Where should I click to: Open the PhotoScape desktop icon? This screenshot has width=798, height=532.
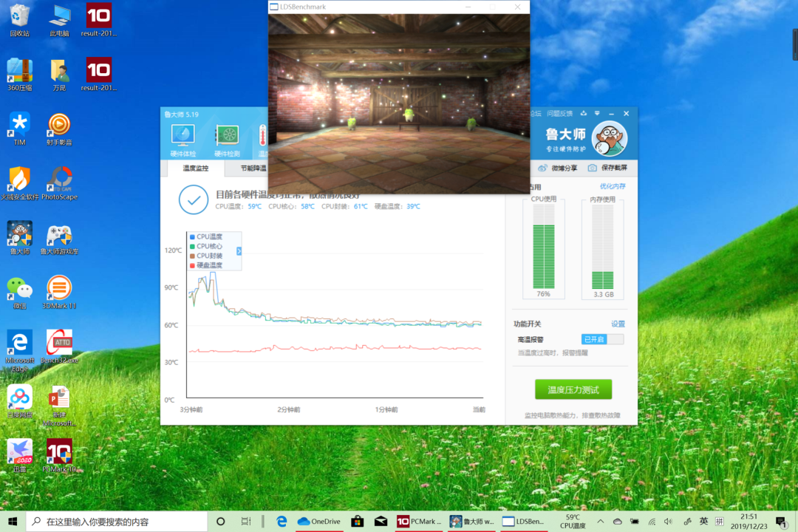click(x=60, y=184)
